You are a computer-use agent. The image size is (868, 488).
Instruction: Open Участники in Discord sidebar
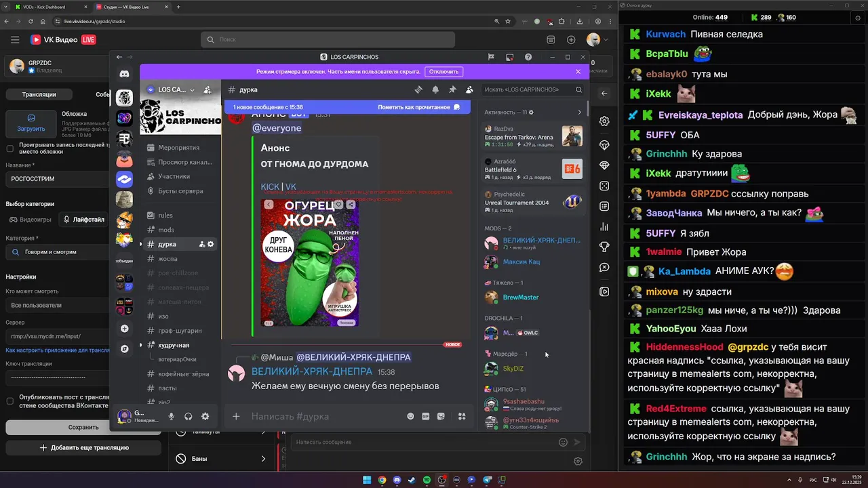(x=174, y=176)
